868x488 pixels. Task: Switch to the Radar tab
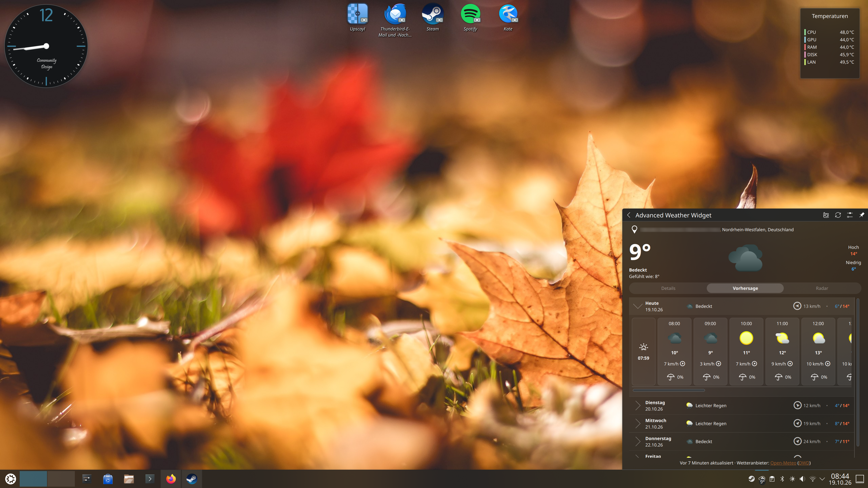pyautogui.click(x=822, y=288)
